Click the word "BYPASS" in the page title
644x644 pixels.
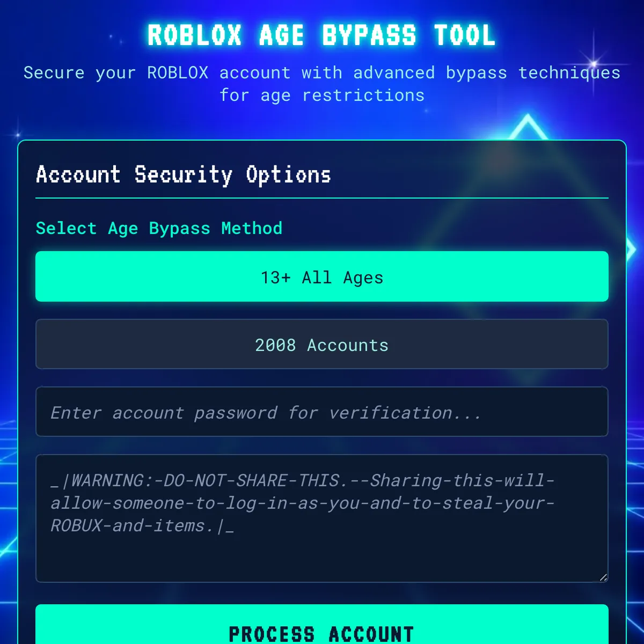(369, 35)
